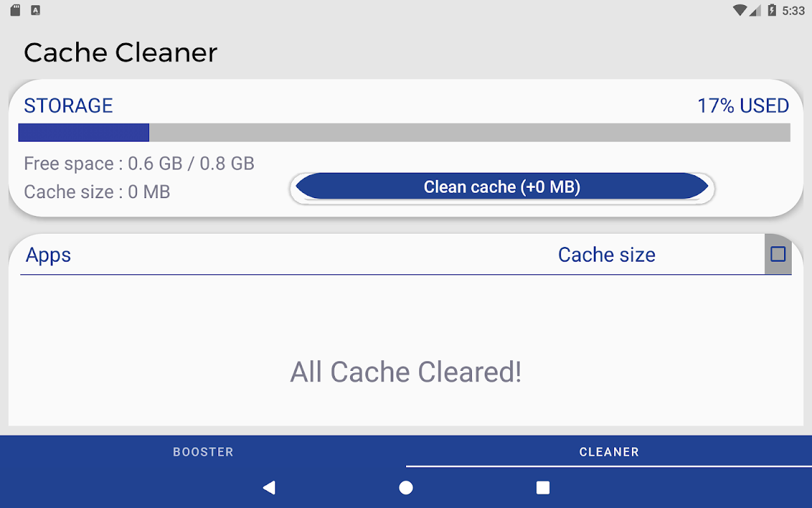Open recent apps with the square button
The image size is (812, 508).
point(543,488)
